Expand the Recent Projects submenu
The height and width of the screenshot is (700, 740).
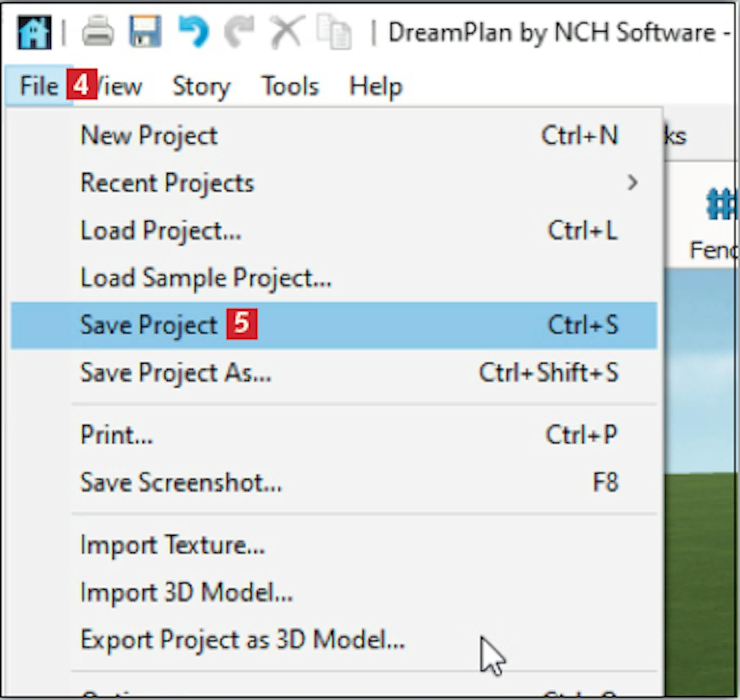pos(334,183)
